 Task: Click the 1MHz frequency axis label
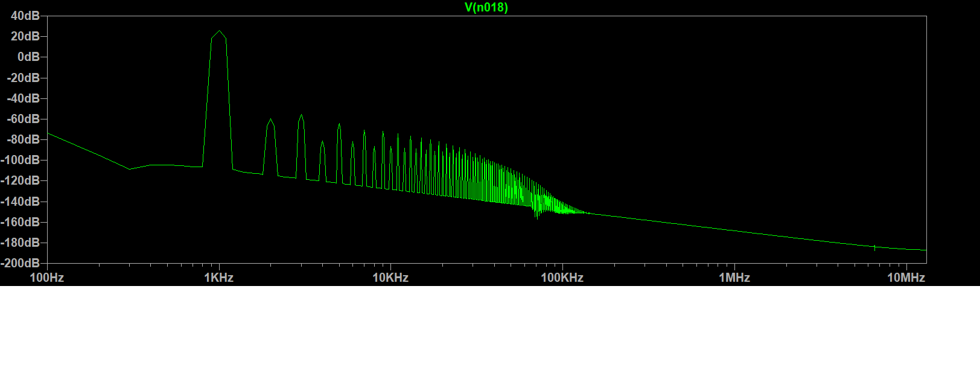(734, 278)
